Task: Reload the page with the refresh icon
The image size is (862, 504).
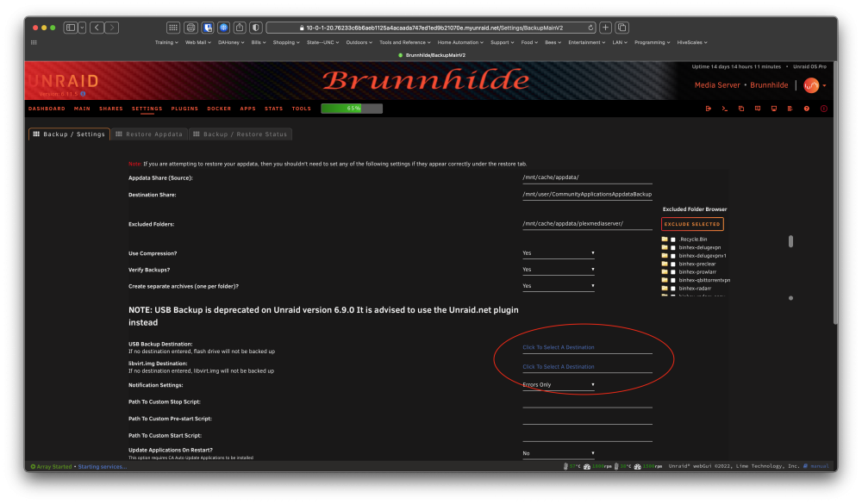Action: pos(590,28)
